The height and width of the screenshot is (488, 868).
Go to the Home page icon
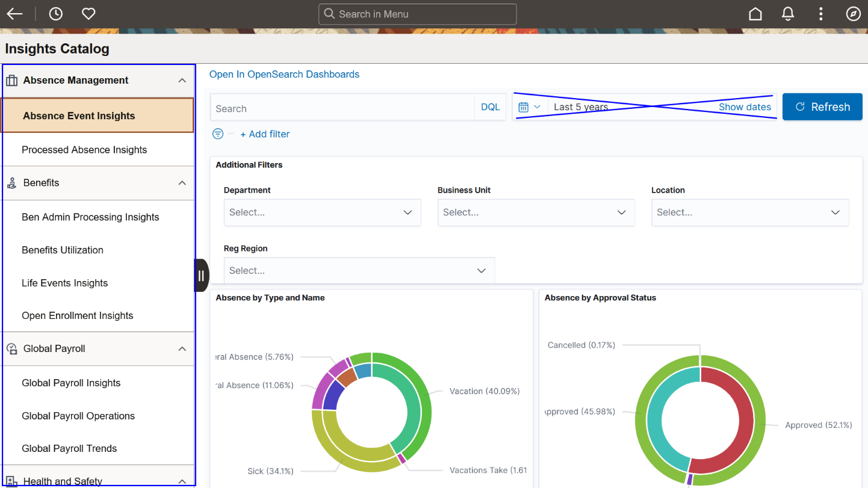tap(755, 14)
